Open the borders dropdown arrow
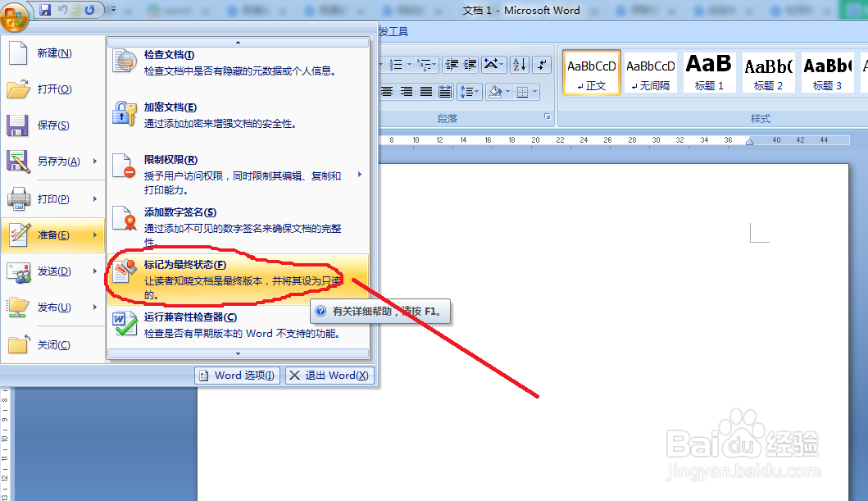This screenshot has height=501, width=868. 534,92
